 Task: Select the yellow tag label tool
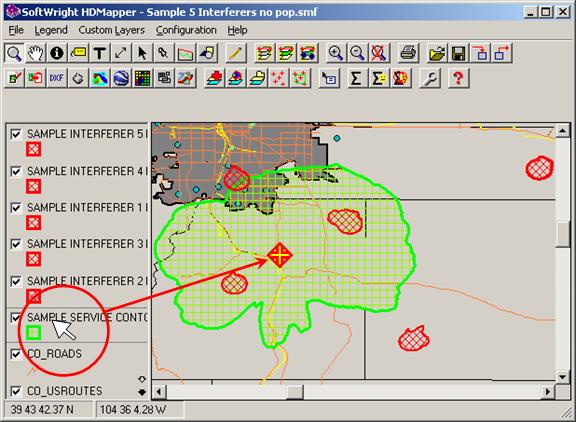78,53
